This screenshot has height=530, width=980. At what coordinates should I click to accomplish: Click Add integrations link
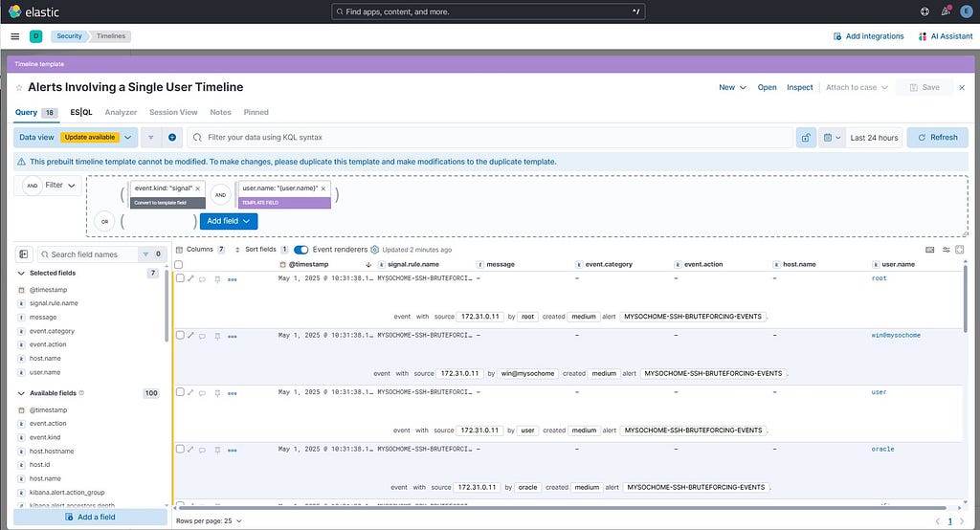tap(869, 36)
